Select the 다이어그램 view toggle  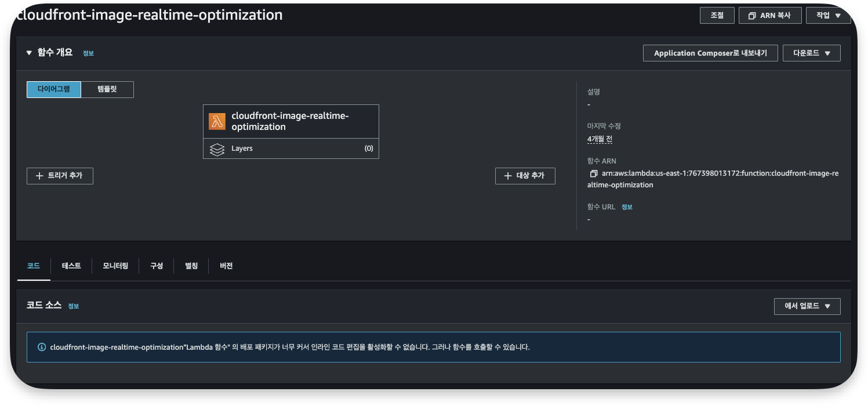[54, 89]
